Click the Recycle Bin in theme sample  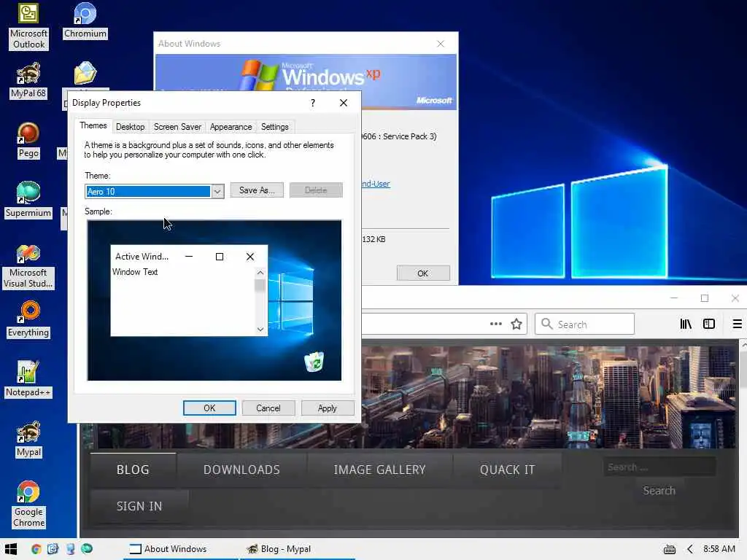314,362
